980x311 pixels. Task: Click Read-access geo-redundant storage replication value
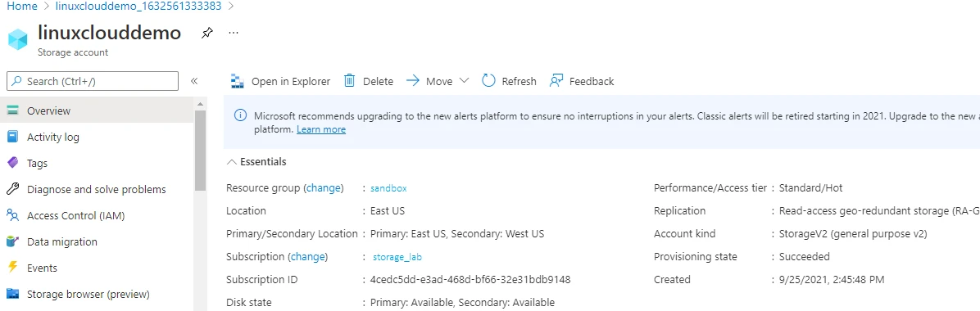point(879,211)
